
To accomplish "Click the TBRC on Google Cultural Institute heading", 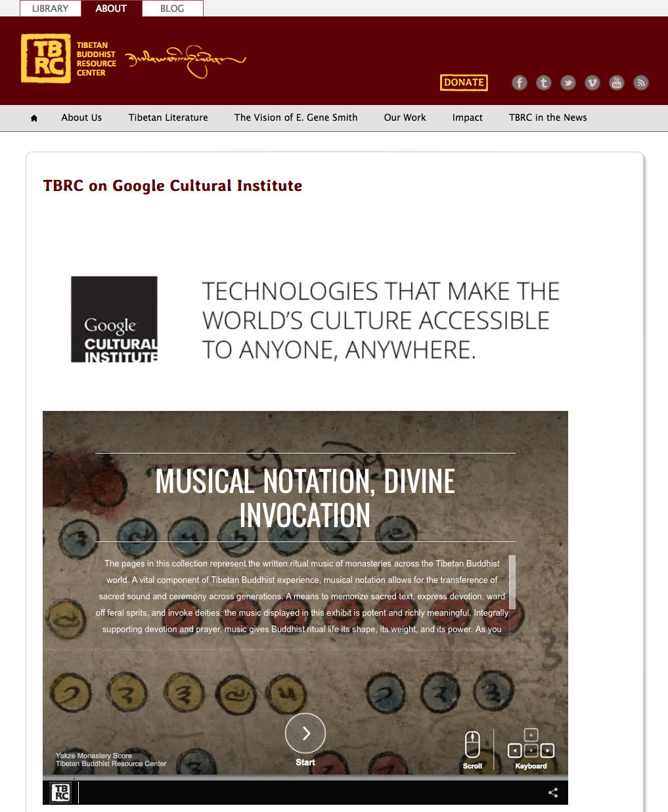I will point(173,186).
